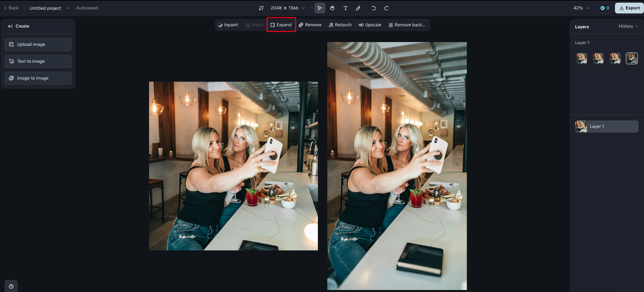
Task: Select the Remove tool
Action: (310, 25)
